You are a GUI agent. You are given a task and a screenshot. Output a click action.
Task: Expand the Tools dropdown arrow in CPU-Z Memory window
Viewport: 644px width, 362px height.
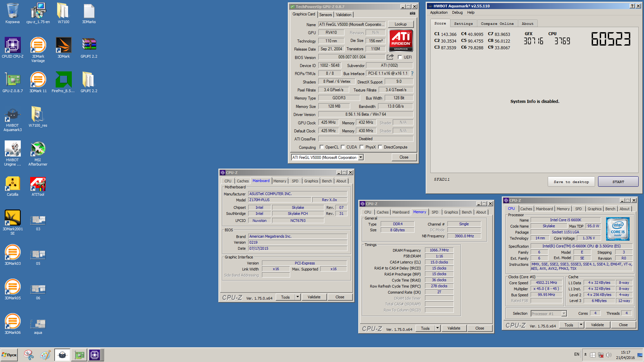click(x=437, y=328)
